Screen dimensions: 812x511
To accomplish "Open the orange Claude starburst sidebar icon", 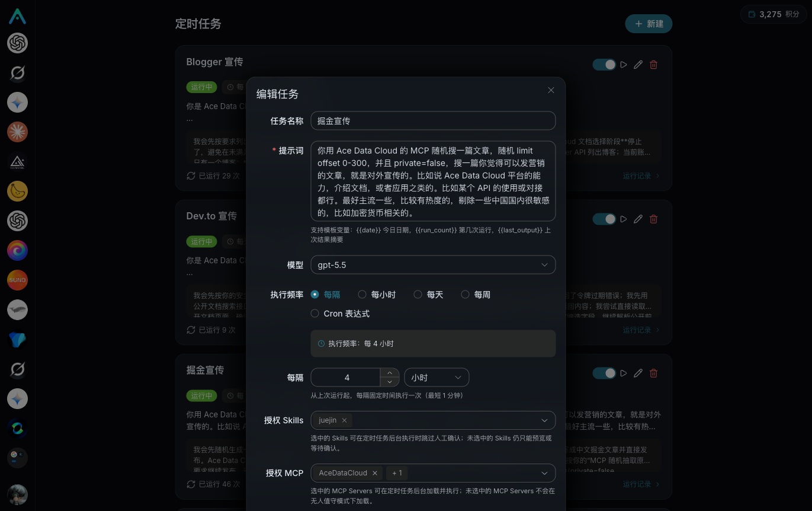I will click(x=17, y=132).
